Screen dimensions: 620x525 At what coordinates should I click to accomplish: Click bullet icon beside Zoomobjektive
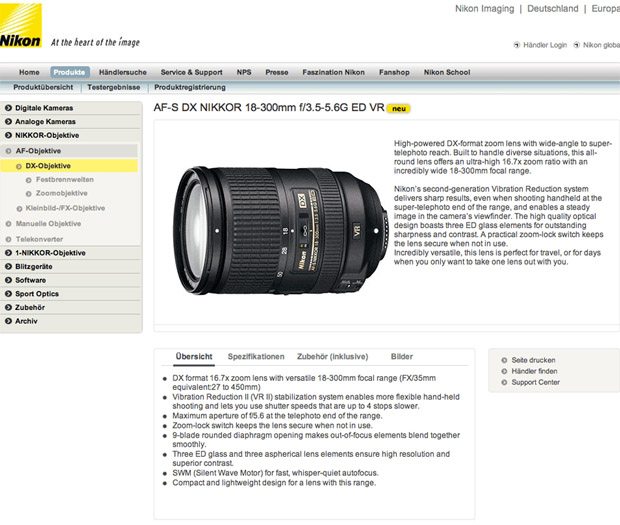point(28,194)
